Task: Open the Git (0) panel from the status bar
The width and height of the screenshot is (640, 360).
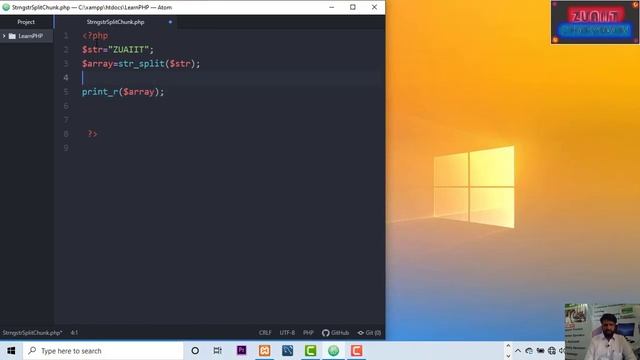Action: coord(369,333)
